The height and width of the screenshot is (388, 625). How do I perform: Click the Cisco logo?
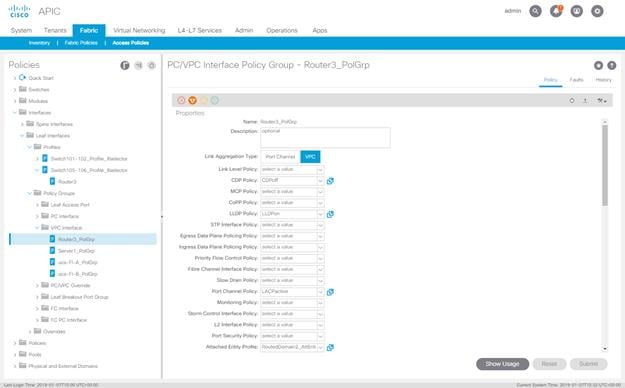tap(19, 11)
